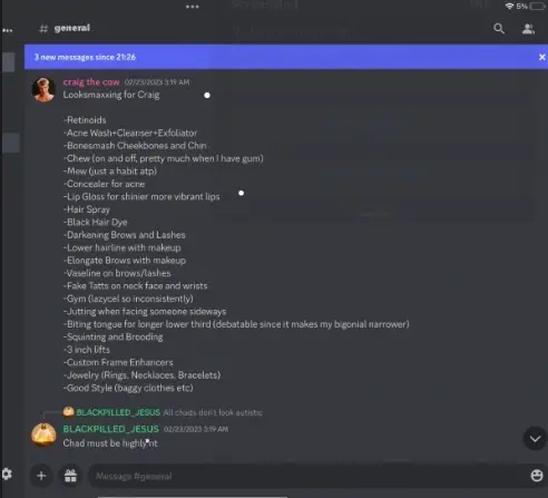
Task: Open BLACKPILLED_JESUS large avatar
Action: pos(44,435)
